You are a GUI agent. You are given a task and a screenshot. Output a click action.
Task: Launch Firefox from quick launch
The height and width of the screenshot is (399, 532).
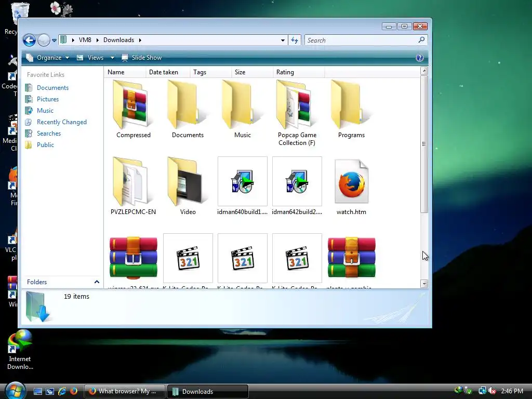pos(74,391)
